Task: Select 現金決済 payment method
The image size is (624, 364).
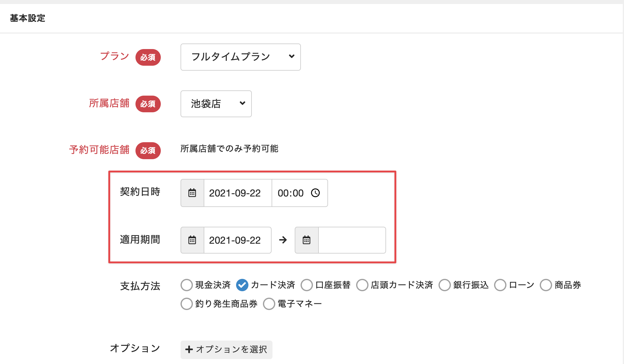Action: 187,285
